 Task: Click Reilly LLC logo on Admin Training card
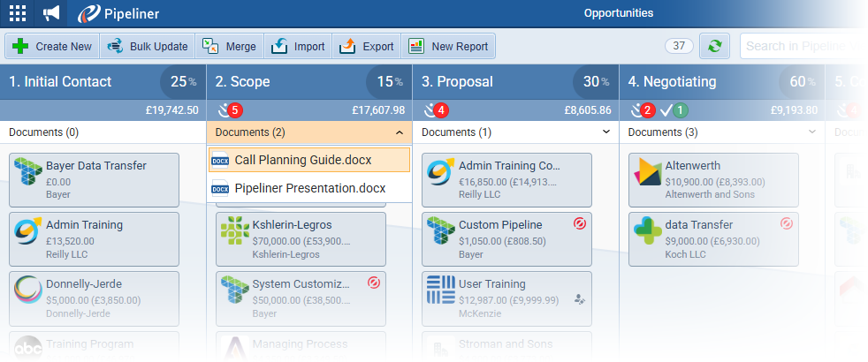28,231
